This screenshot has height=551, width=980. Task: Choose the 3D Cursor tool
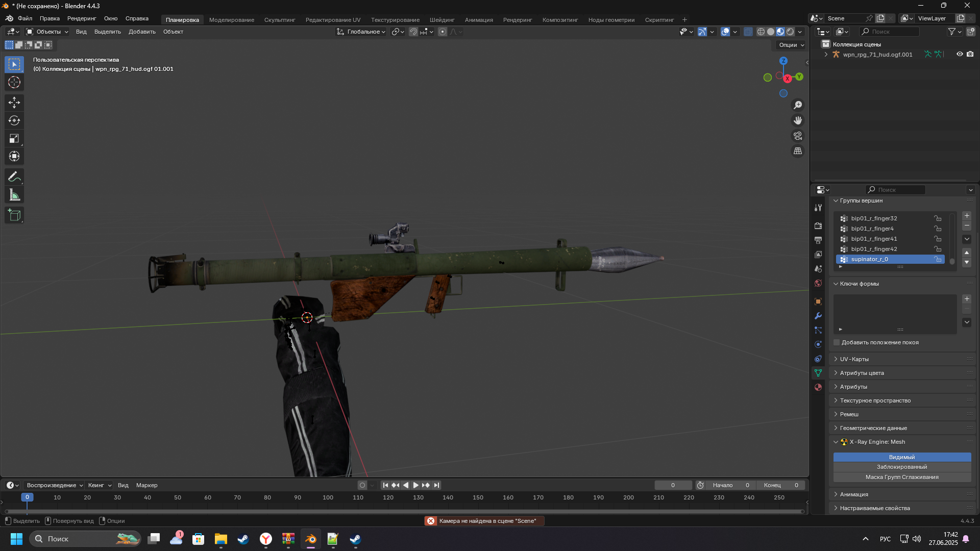click(14, 82)
